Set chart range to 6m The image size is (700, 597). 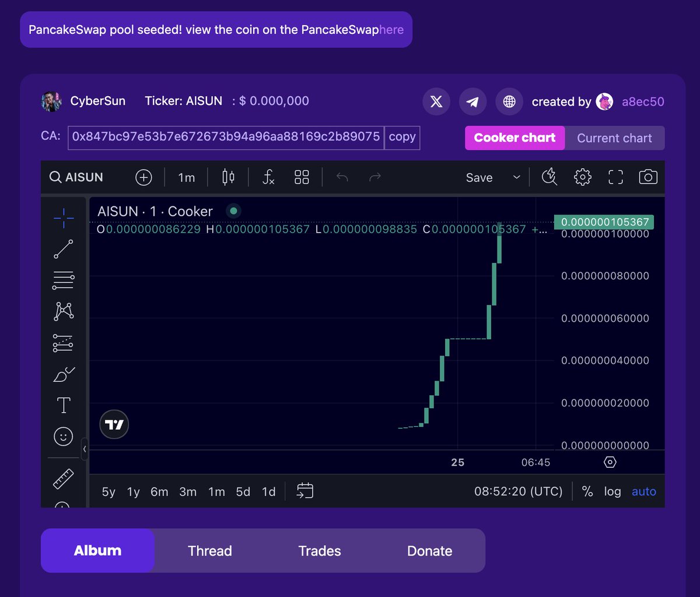[159, 491]
